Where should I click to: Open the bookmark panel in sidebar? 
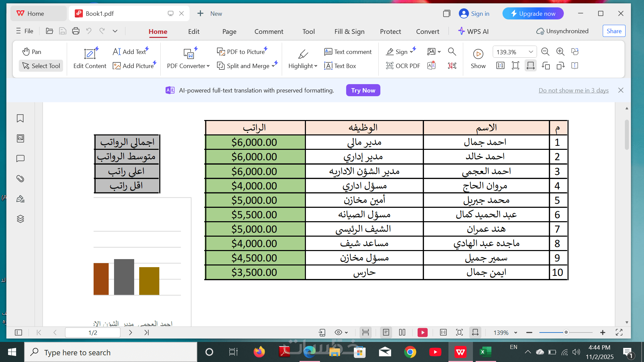pyautogui.click(x=20, y=118)
